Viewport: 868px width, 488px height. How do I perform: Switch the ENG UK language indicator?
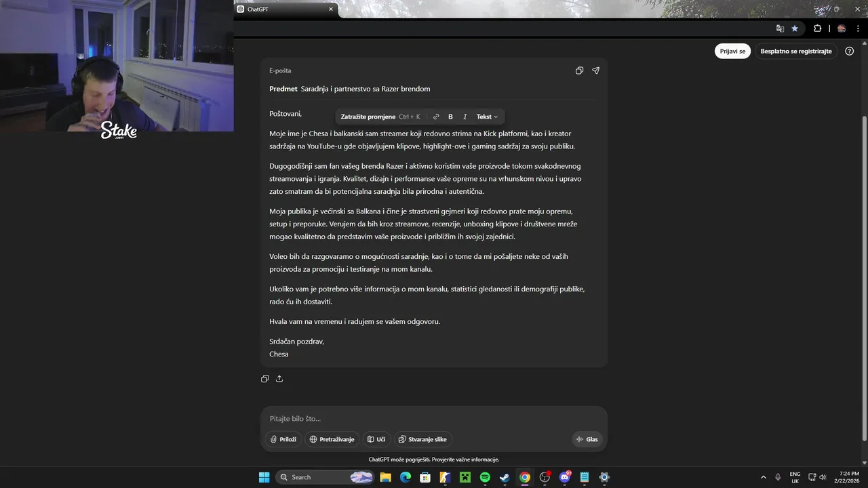[795, 477]
